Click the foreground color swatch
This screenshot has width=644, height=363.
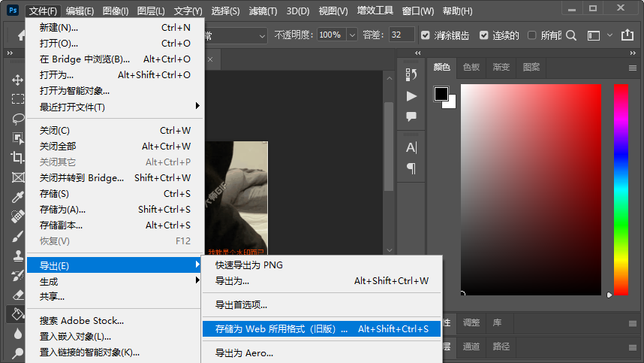coord(441,94)
